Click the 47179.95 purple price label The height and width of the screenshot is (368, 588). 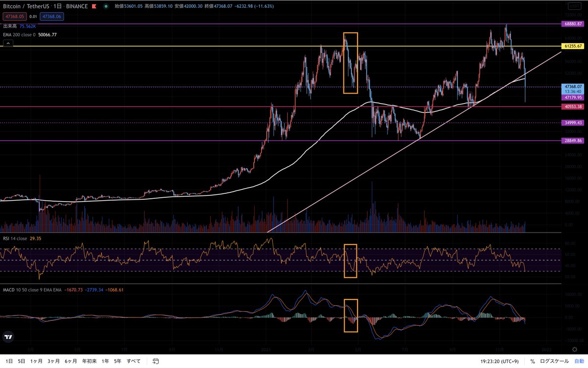[x=573, y=98]
